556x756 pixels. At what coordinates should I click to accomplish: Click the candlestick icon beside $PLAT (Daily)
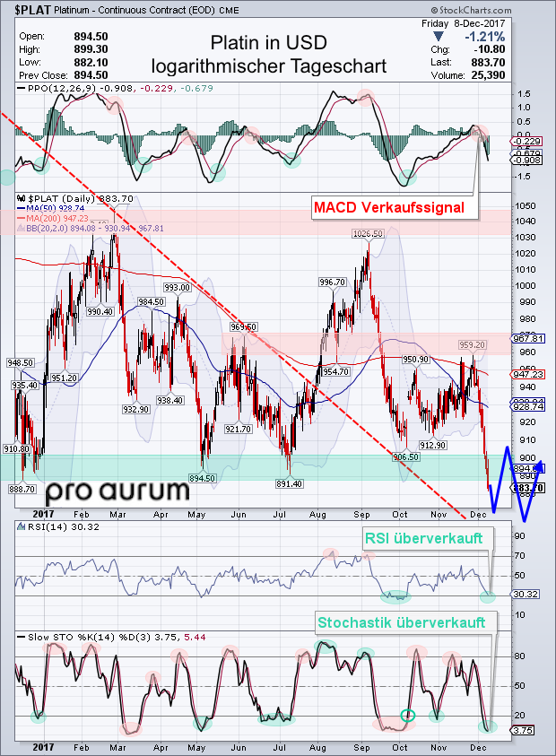pos(22,198)
